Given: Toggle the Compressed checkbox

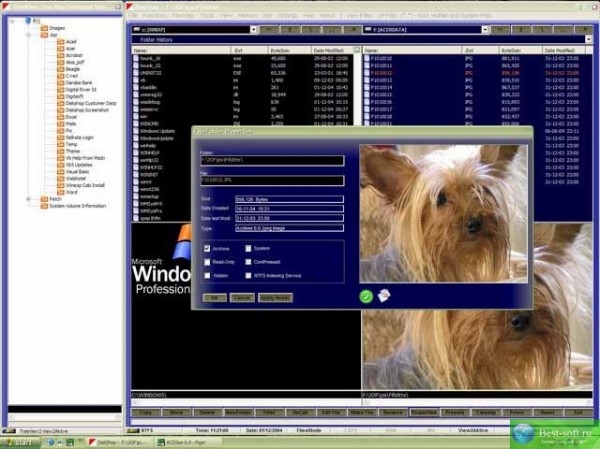Looking at the screenshot, I should [x=248, y=262].
